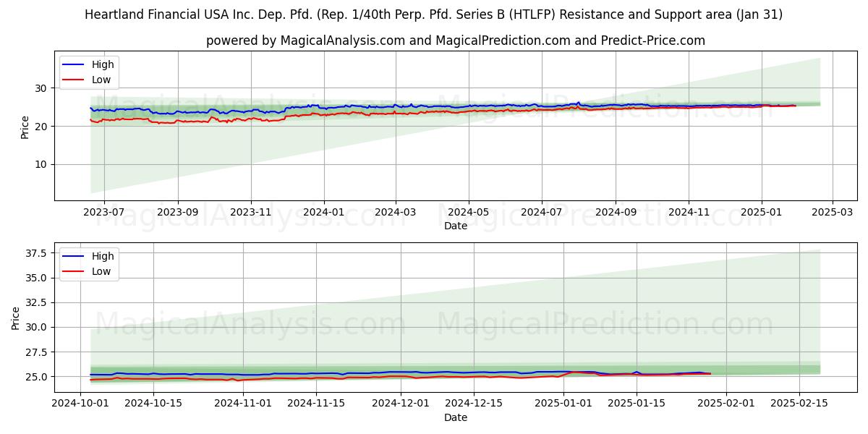Click the '2024-11-01' x-axis label
The image size is (868, 434).
(x=243, y=405)
